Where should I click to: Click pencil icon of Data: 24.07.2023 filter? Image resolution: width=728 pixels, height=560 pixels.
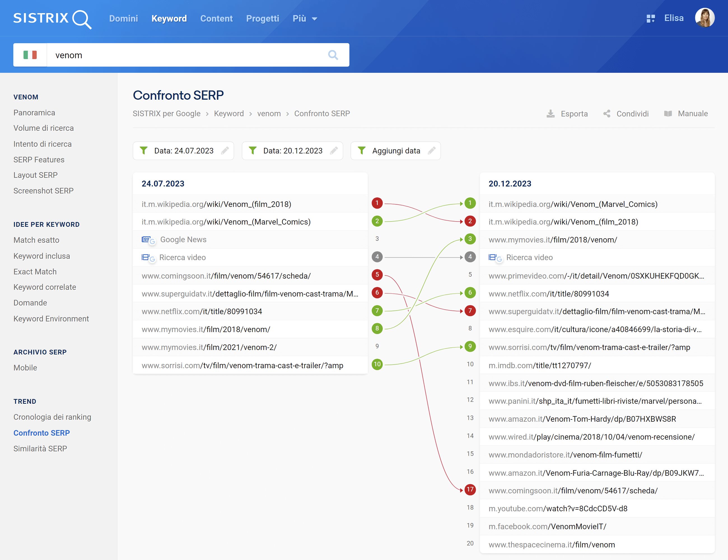tap(225, 151)
